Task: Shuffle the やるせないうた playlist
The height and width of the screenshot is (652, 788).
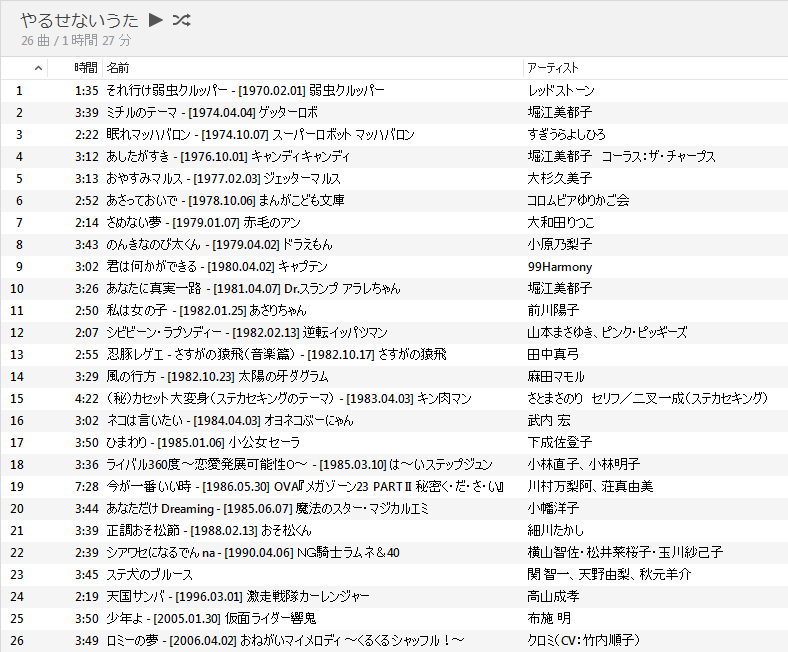Action: [181, 20]
